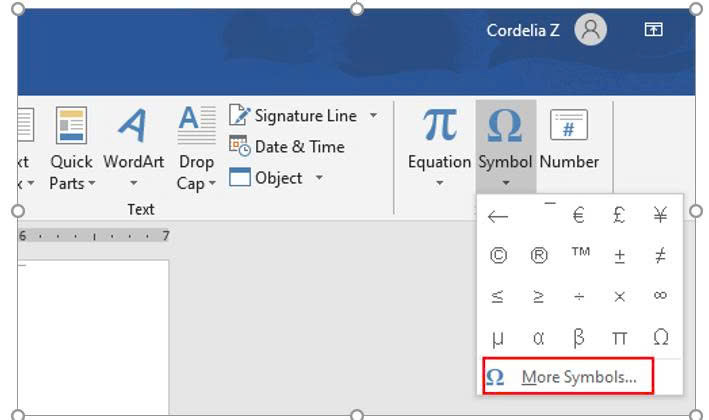
Task: Expand the Object dropdown arrow
Action: pos(319,178)
